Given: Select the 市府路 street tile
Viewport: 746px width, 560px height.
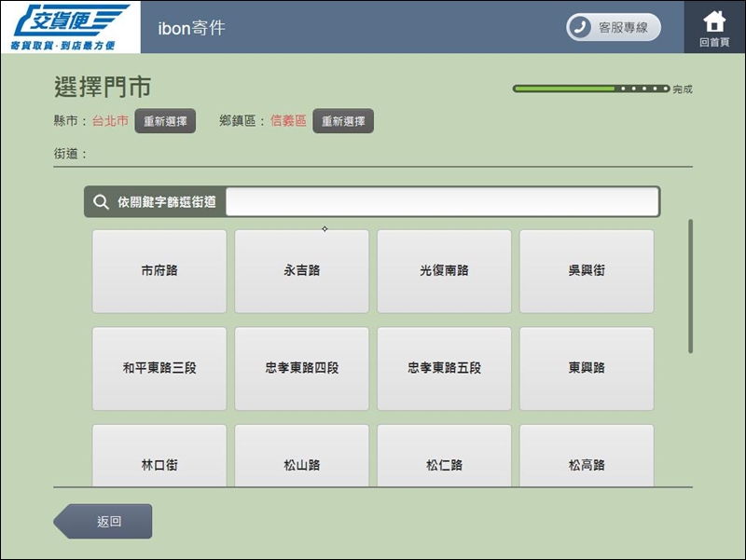Looking at the screenshot, I should tap(159, 271).
